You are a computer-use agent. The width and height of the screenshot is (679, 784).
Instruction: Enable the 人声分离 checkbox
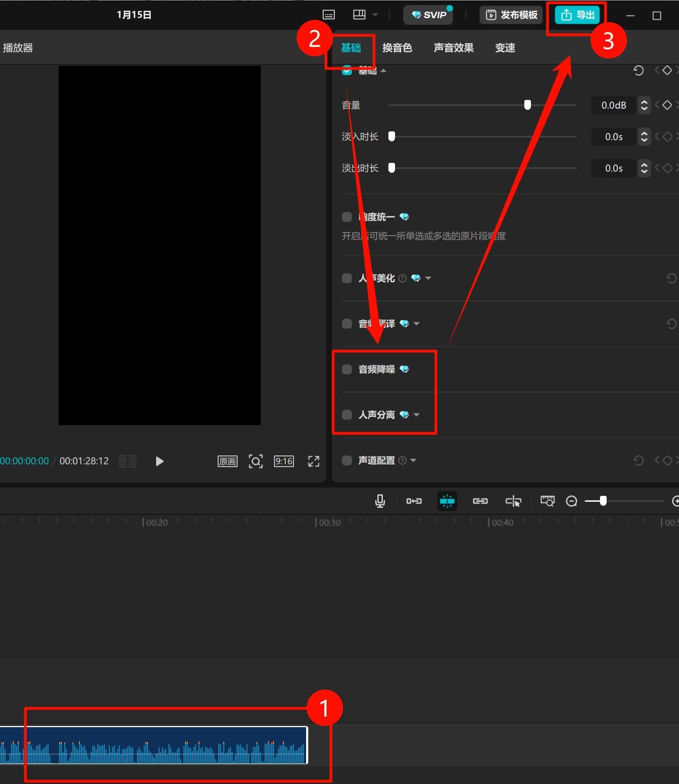pos(347,415)
